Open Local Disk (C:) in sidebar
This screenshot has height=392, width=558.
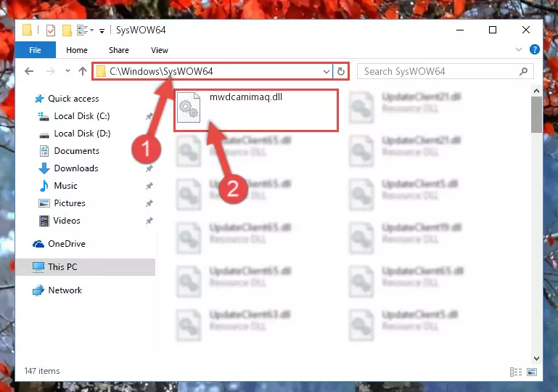pyautogui.click(x=82, y=116)
